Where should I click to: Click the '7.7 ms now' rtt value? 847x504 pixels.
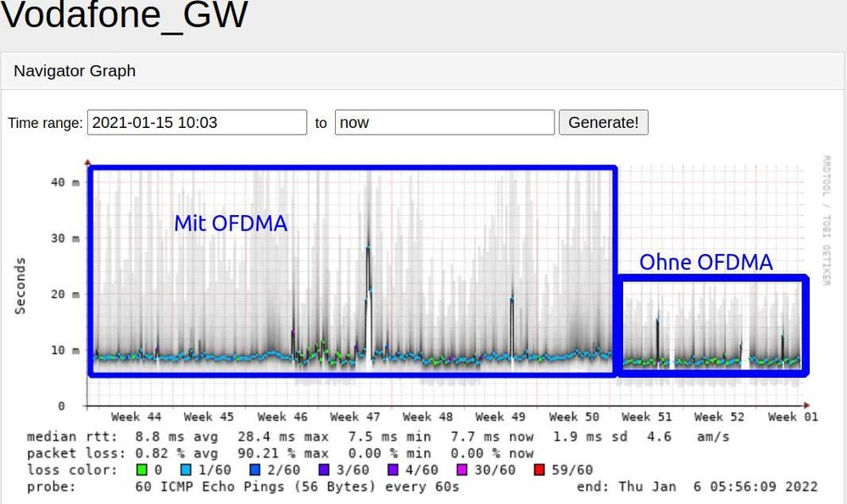click(x=492, y=436)
